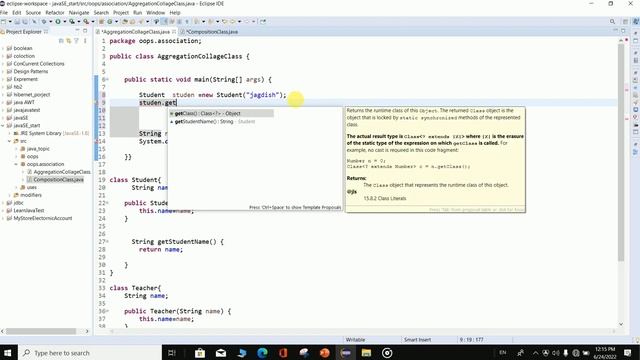
Task: Click the External Tools run icon
Action: pyautogui.click(x=86, y=22)
